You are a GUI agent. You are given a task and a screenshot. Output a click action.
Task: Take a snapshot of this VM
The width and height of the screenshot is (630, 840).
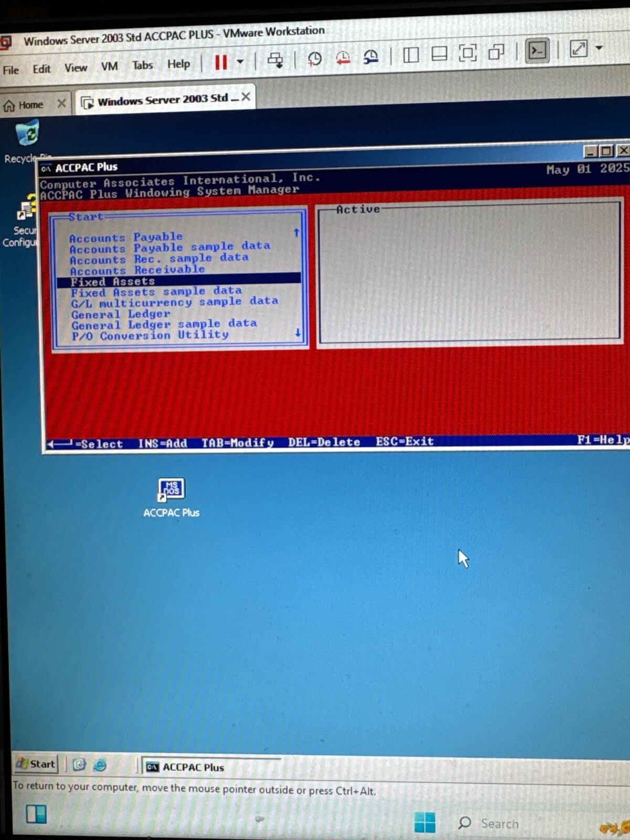click(x=314, y=59)
